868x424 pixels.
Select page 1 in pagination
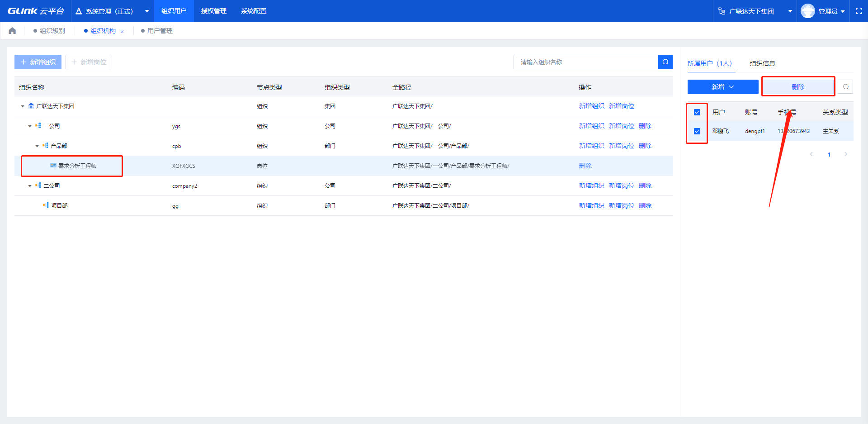pos(829,154)
